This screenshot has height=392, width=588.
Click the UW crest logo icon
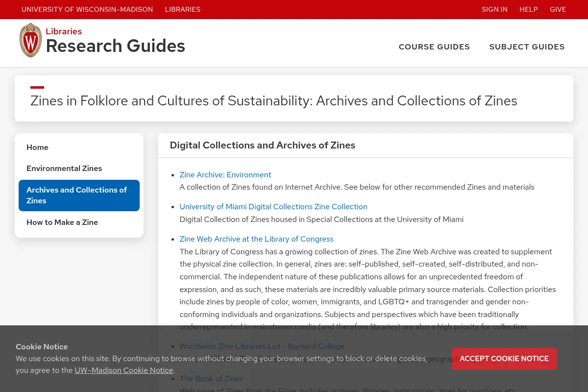click(x=30, y=40)
